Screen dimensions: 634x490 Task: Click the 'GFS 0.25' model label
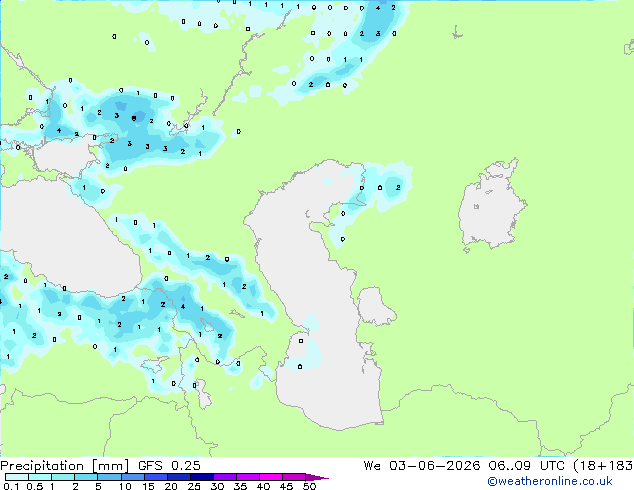coord(169,466)
